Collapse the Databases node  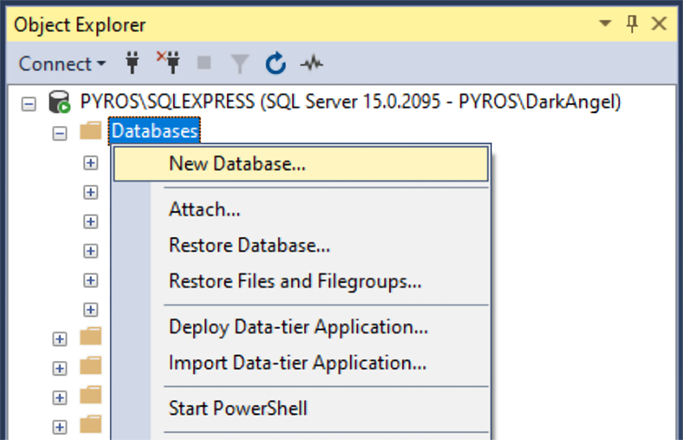click(x=60, y=133)
